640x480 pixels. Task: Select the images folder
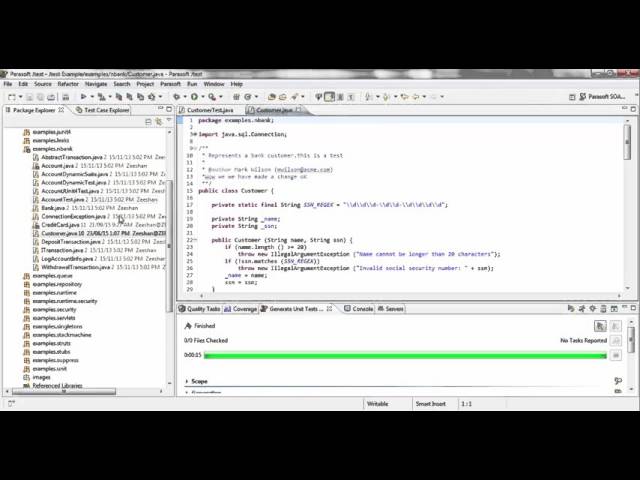click(41, 378)
